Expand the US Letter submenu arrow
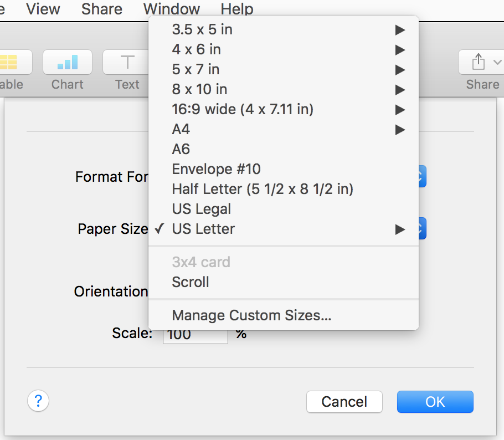The width and height of the screenshot is (504, 440). point(400,229)
